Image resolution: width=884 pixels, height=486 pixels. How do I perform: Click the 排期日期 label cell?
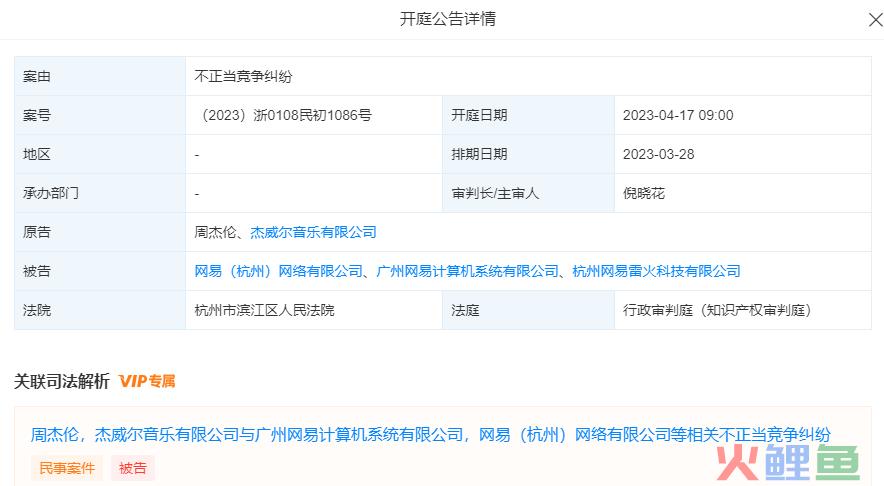(x=528, y=154)
